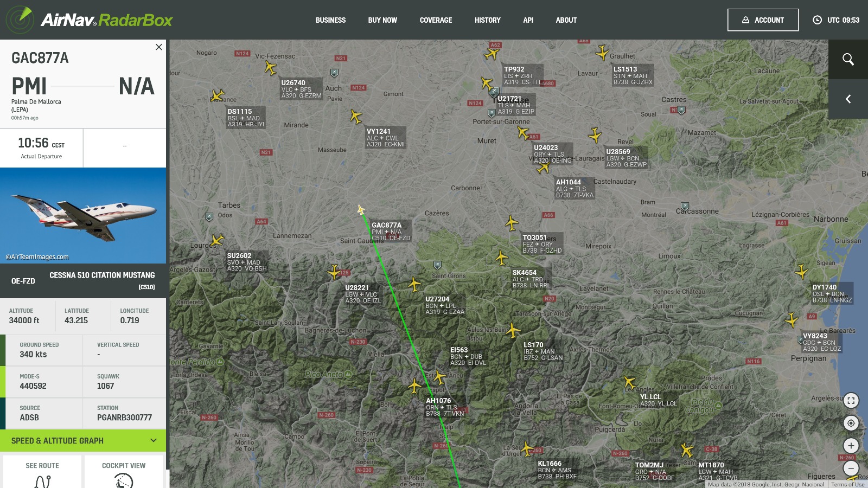The height and width of the screenshot is (488, 868).
Task: Click the UTC 09:53 clock
Action: pos(836,20)
